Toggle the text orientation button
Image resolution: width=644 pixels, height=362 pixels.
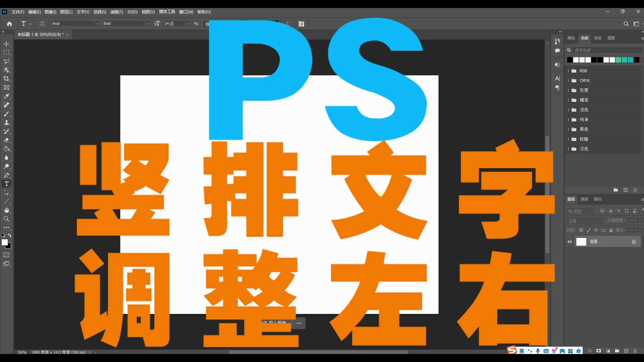point(42,24)
